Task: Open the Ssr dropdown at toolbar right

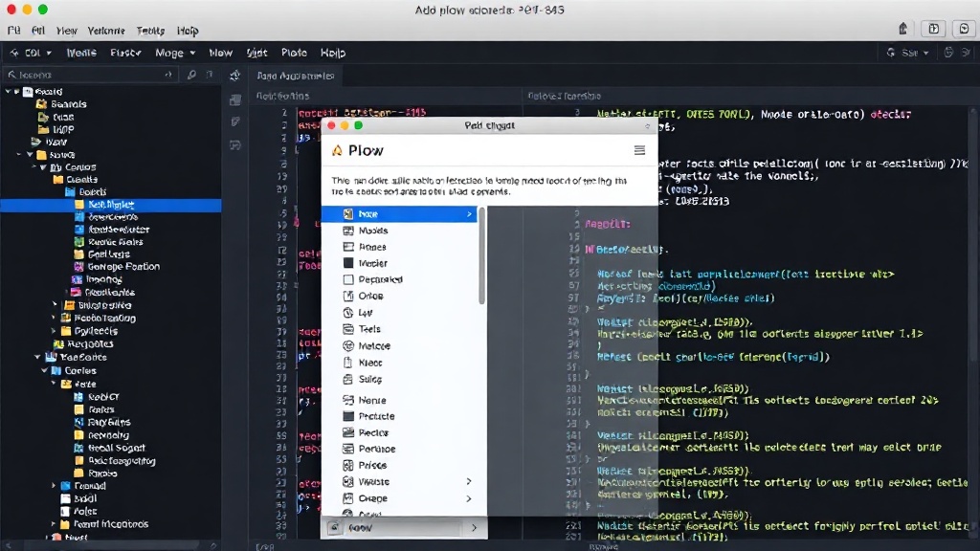Action: [x=915, y=54]
